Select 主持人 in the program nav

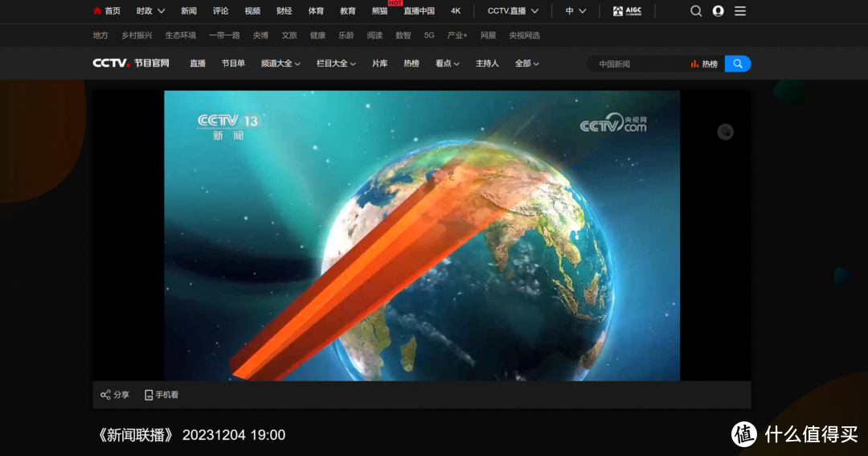coord(487,64)
